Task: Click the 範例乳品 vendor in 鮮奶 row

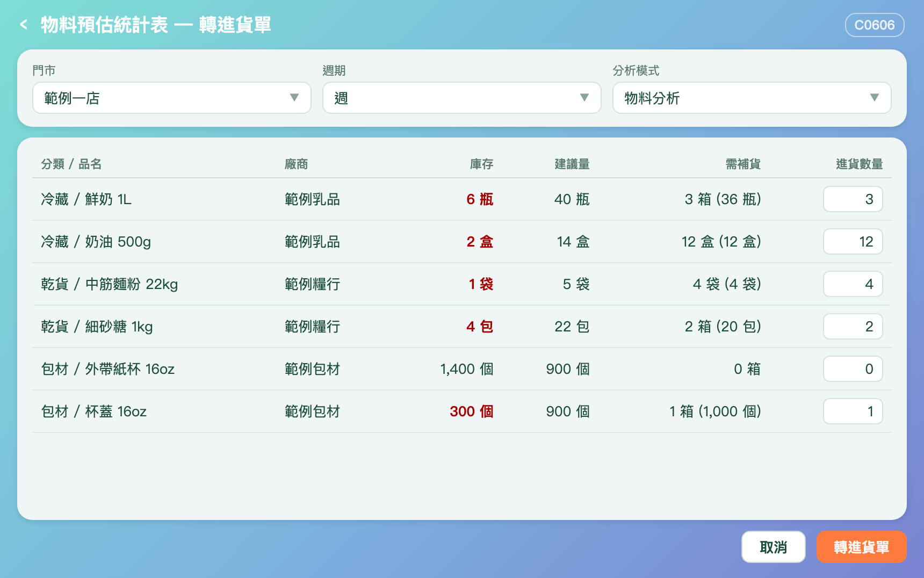Action: point(313,199)
